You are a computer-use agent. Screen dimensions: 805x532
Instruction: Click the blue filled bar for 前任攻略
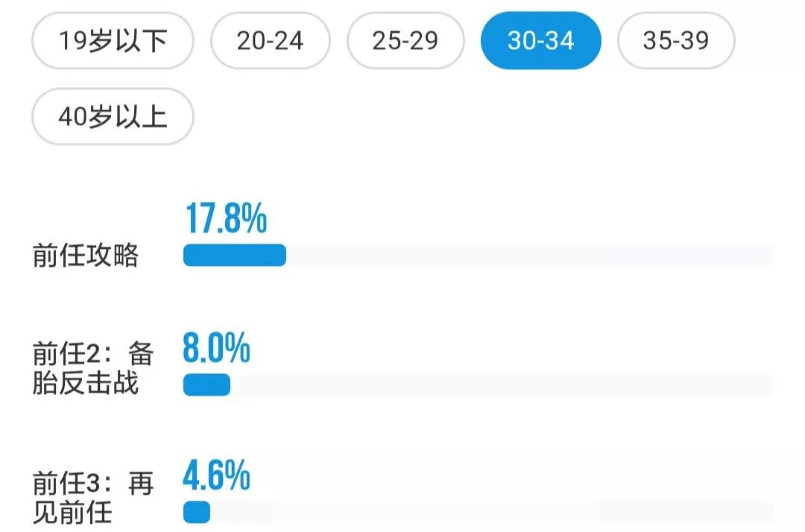[x=235, y=255]
